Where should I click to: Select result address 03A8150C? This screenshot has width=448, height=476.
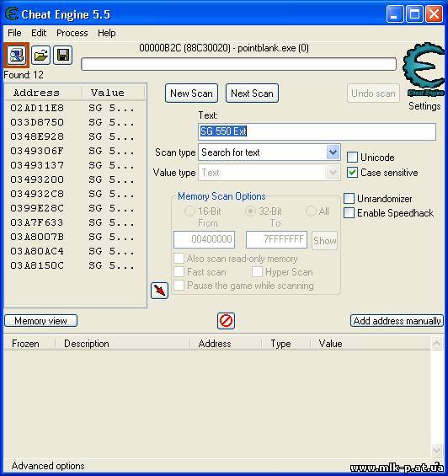pos(37,265)
